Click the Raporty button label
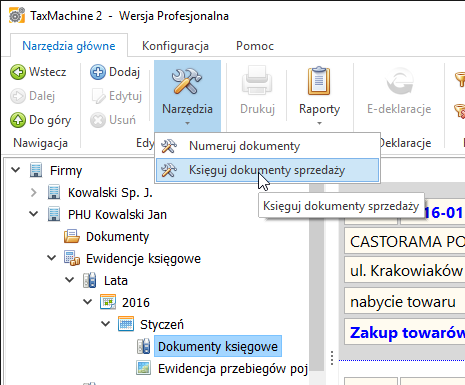Image resolution: width=465 pixels, height=385 pixels. (x=319, y=109)
